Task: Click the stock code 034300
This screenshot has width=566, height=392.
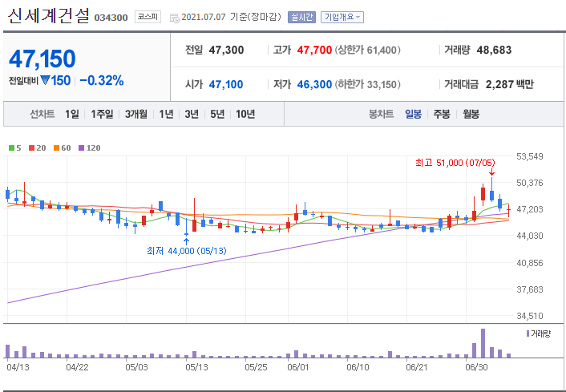Action: click(111, 18)
